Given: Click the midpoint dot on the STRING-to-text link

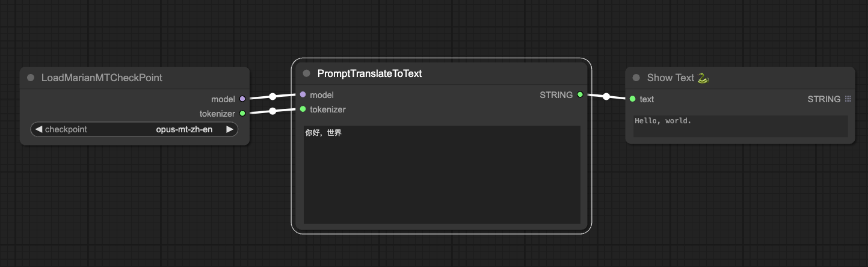Looking at the screenshot, I should (x=606, y=96).
